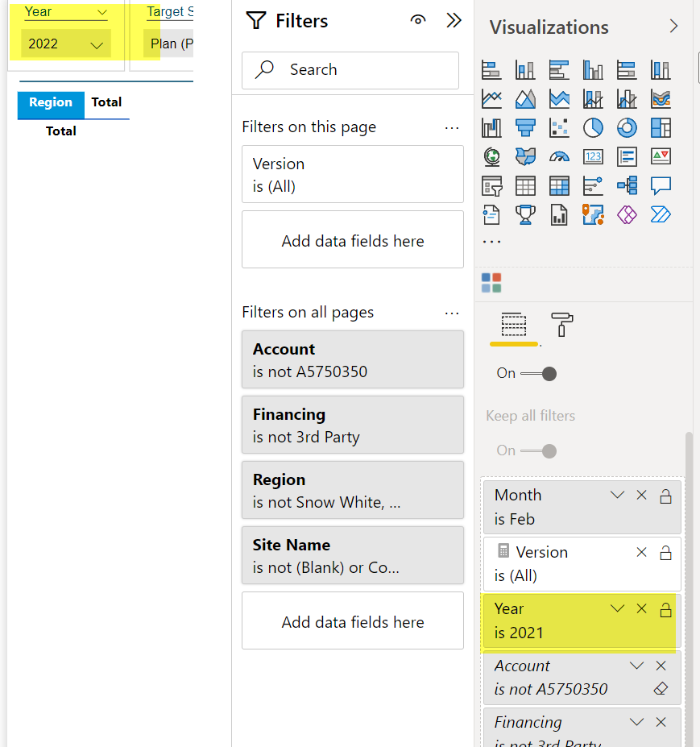700x747 pixels.
Task: Open the Region is not Snow White filter
Action: coord(353,490)
